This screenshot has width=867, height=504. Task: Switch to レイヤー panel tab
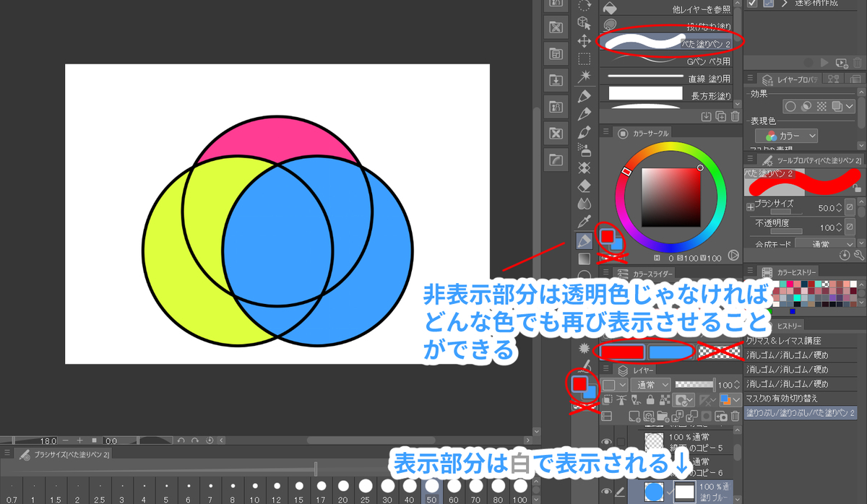(x=637, y=370)
